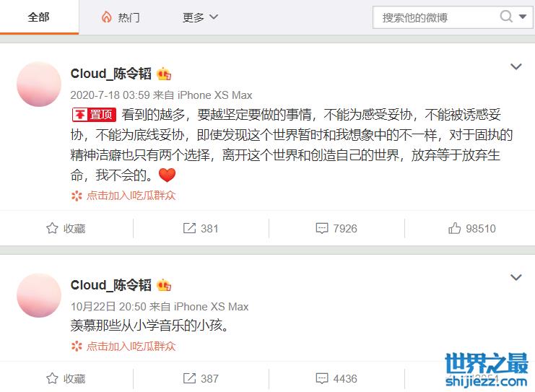Focus the 搜索他的微博 search field
The image size is (535, 392).
435,17
